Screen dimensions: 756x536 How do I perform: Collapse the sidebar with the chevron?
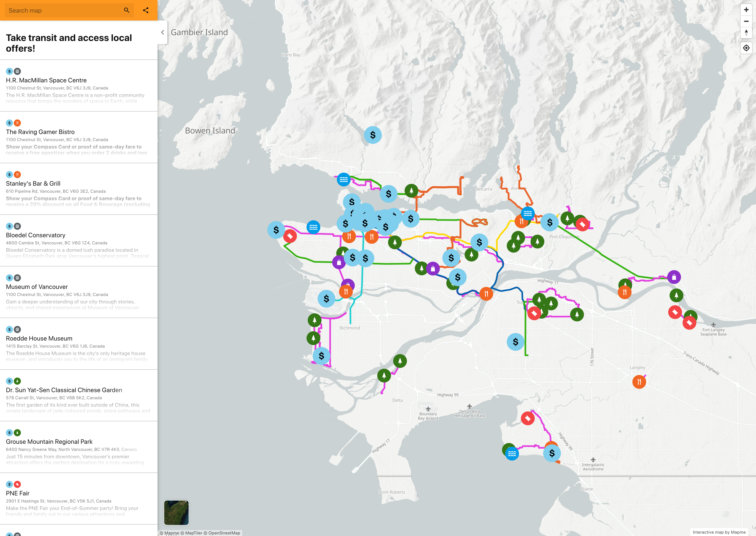pos(163,32)
